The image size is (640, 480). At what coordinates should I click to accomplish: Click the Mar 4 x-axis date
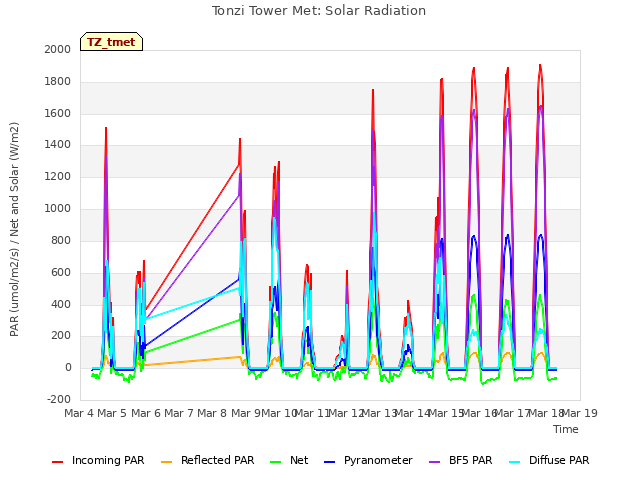(x=79, y=413)
